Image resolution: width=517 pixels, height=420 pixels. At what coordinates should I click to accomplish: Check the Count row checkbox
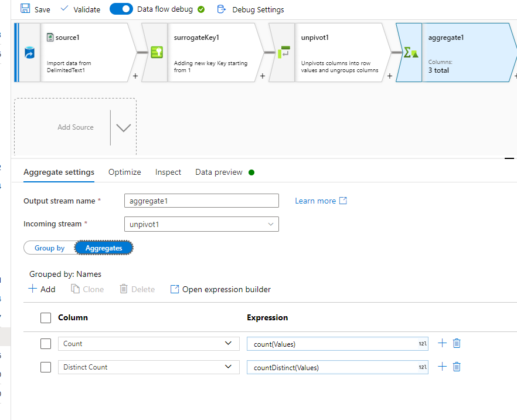[46, 344]
